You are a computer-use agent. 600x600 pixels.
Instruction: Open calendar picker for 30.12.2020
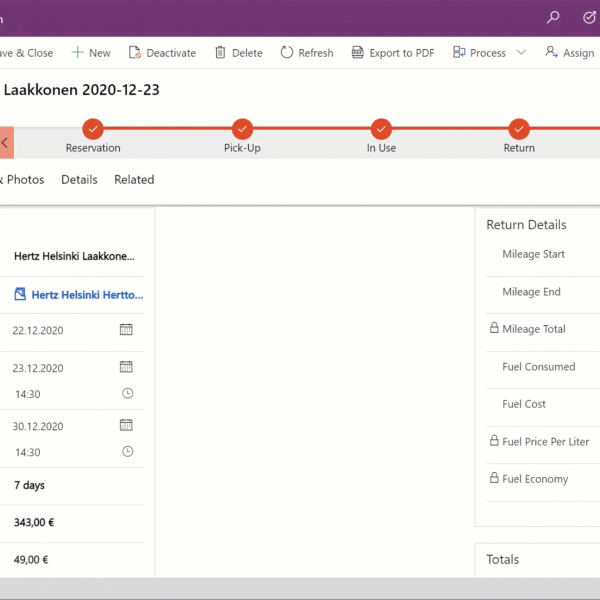coord(126,425)
